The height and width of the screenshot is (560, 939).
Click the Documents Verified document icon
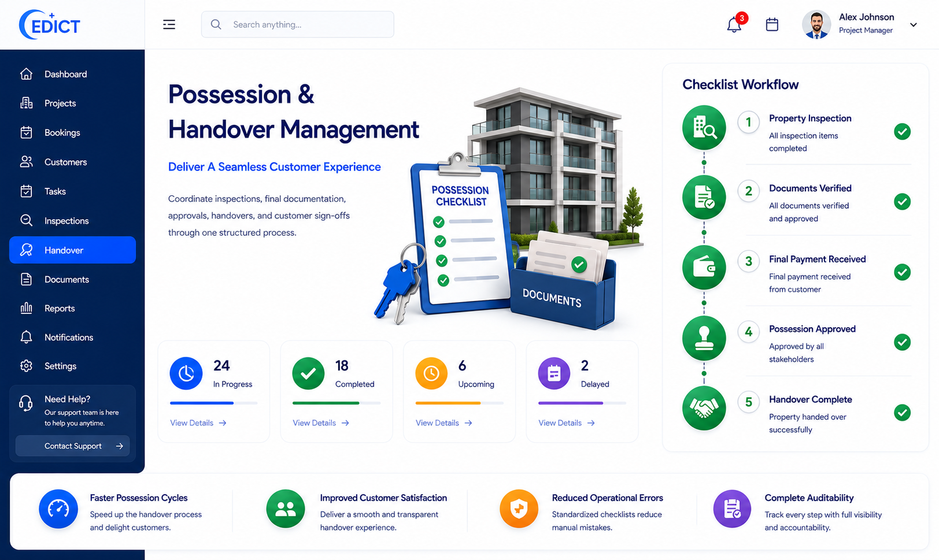[704, 198]
